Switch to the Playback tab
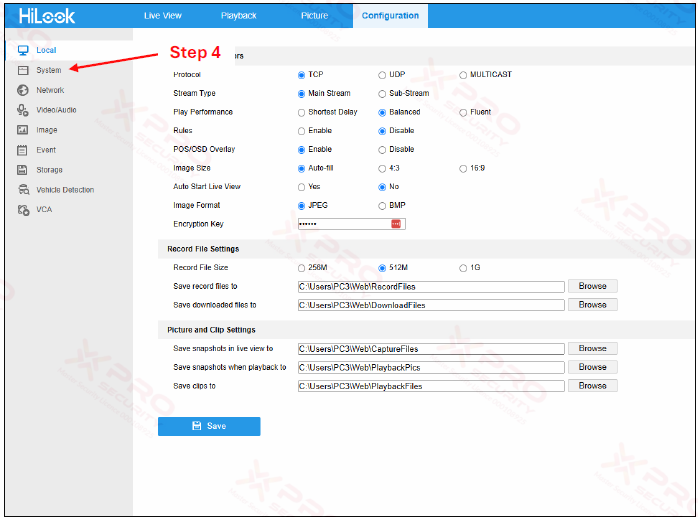 point(239,16)
